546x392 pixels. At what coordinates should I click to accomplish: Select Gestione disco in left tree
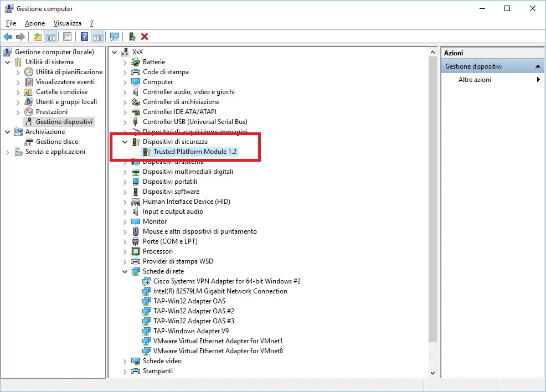[x=57, y=142]
